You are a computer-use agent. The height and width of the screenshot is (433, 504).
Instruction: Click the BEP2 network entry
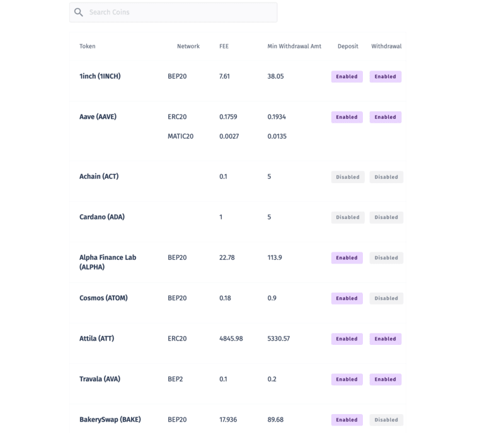175,379
